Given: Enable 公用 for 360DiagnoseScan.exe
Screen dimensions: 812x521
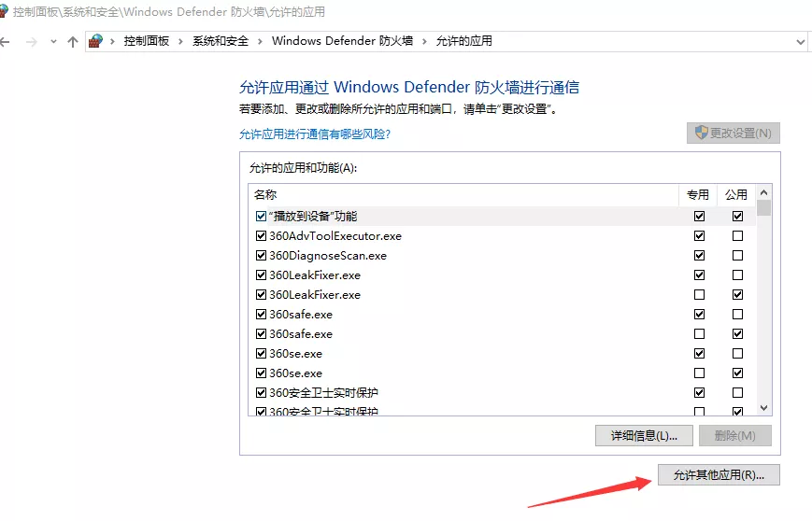Looking at the screenshot, I should 737,256.
